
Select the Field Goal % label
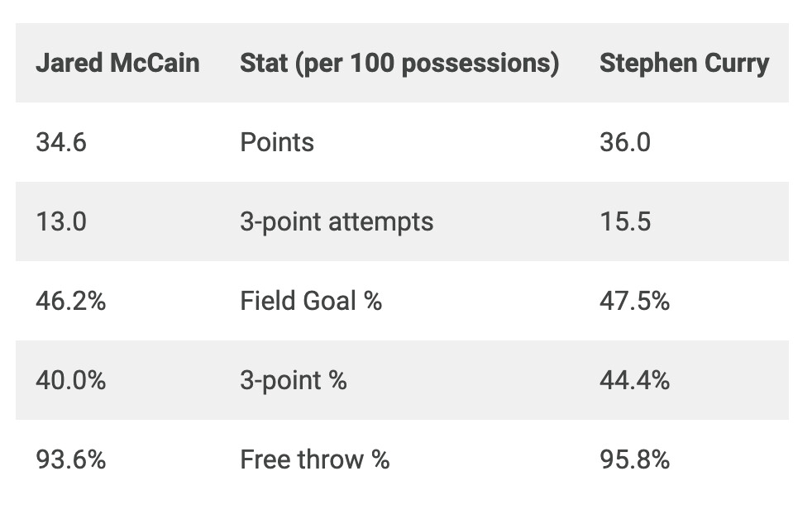[311, 302]
